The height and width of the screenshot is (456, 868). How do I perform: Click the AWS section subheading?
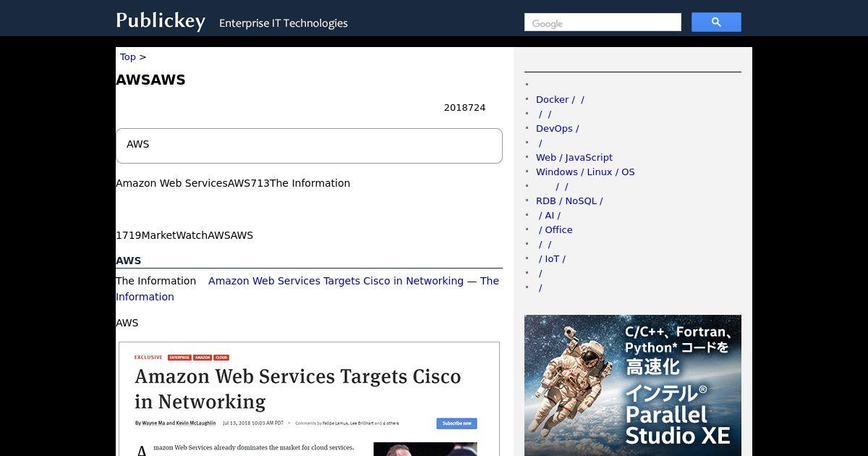[x=128, y=261]
